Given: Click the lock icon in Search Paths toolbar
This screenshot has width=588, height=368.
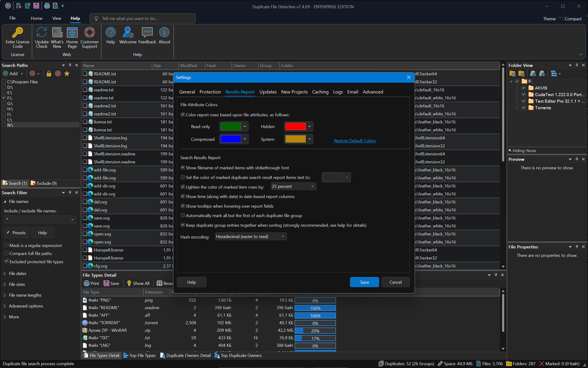Looking at the screenshot, I should [49, 73].
